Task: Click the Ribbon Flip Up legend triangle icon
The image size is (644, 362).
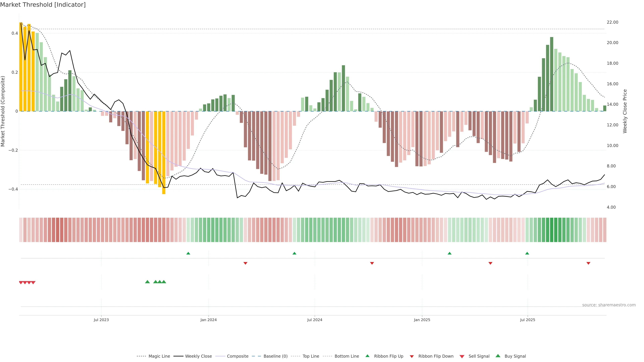Action: coord(367,356)
